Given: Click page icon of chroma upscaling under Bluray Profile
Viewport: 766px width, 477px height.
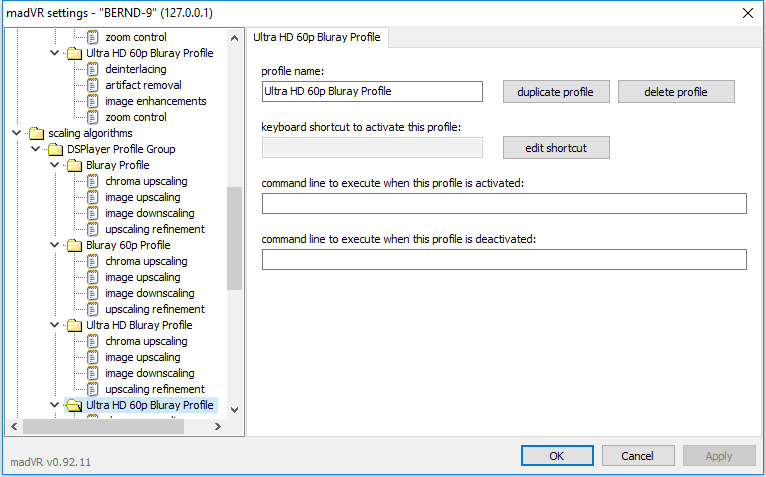Looking at the screenshot, I should [x=92, y=181].
